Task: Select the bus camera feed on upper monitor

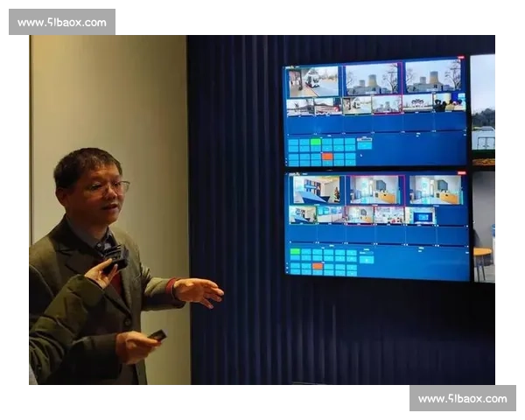Action: coord(314,81)
